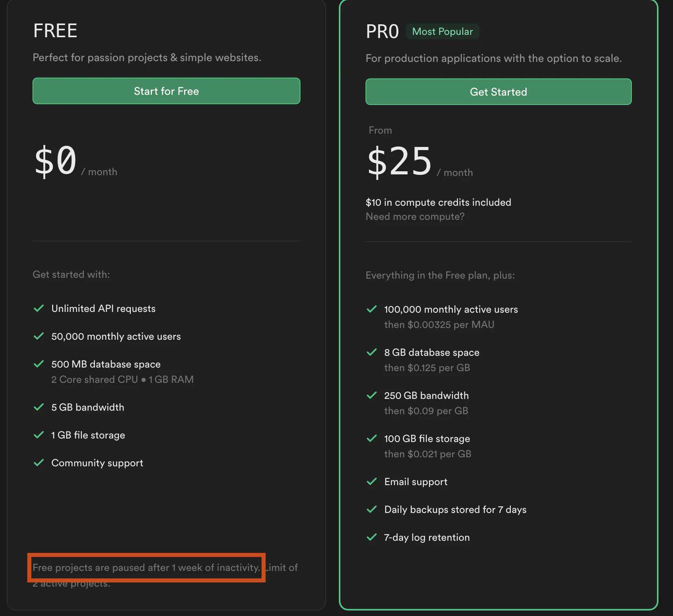Click checkmark next to 5 GB bandwidth
673x616 pixels.
click(x=39, y=407)
